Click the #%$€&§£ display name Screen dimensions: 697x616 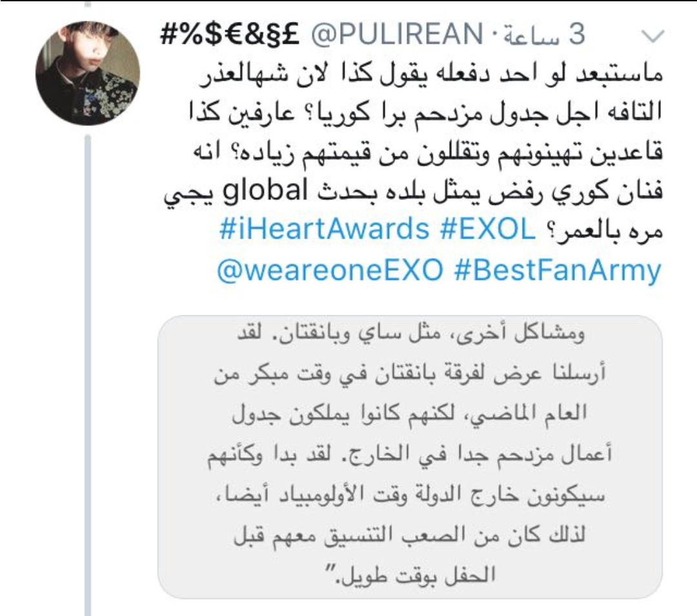tap(230, 34)
